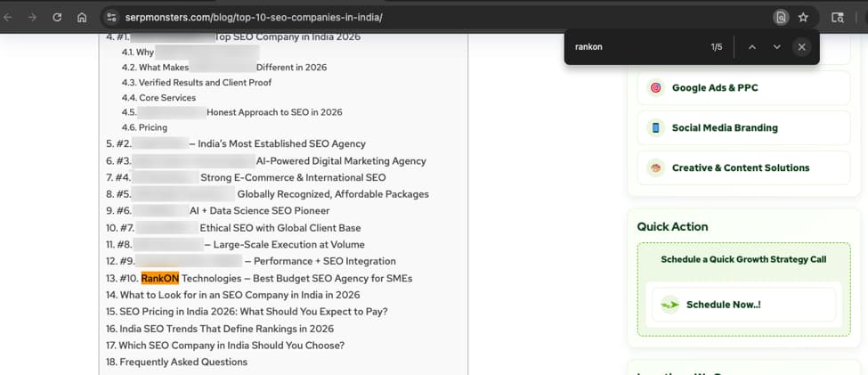Click the find-in-page icon in address bar
Image resolution: width=868 pixels, height=375 pixels.
pos(781,17)
